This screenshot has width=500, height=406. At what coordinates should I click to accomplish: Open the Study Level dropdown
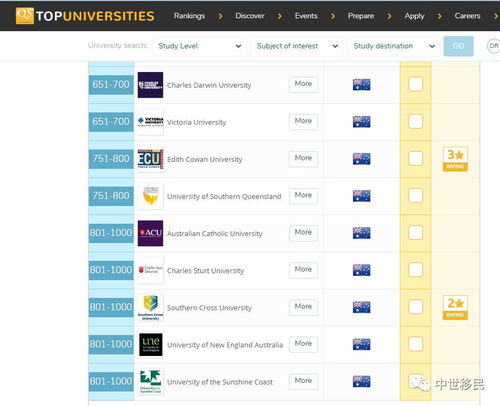(x=199, y=46)
